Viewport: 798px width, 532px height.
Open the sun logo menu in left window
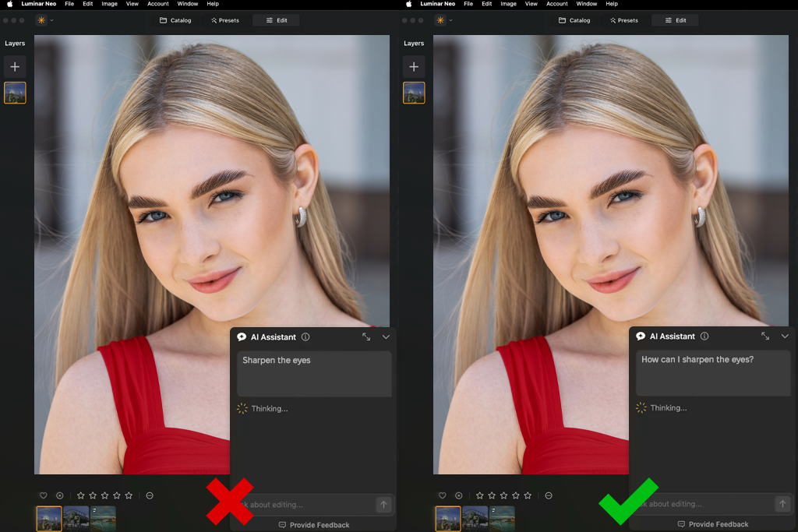(41, 20)
